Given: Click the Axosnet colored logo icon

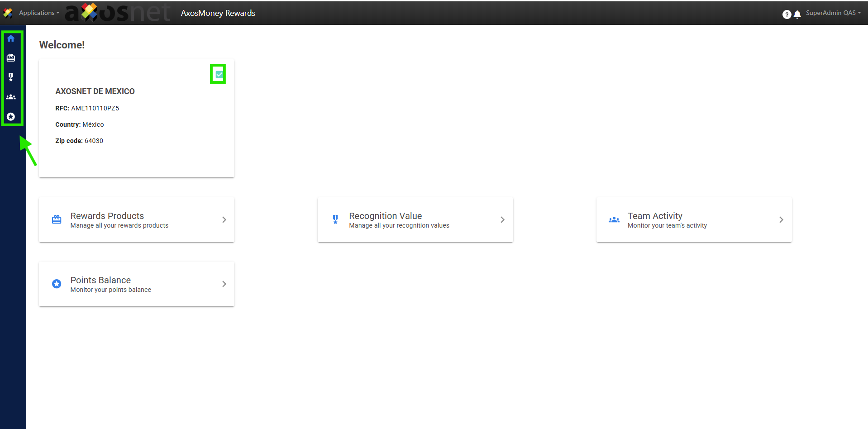Looking at the screenshot, I should 8,13.
